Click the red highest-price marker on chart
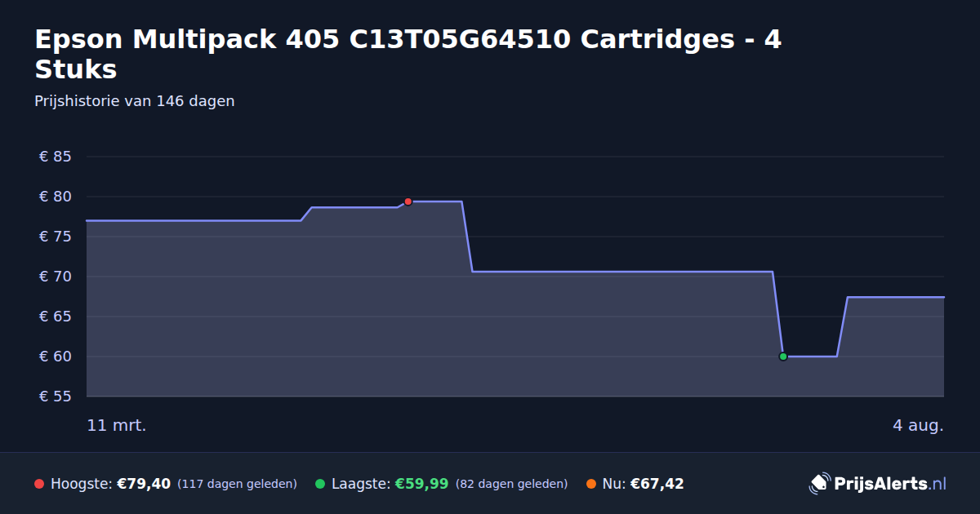The image size is (980, 514). [x=408, y=202]
